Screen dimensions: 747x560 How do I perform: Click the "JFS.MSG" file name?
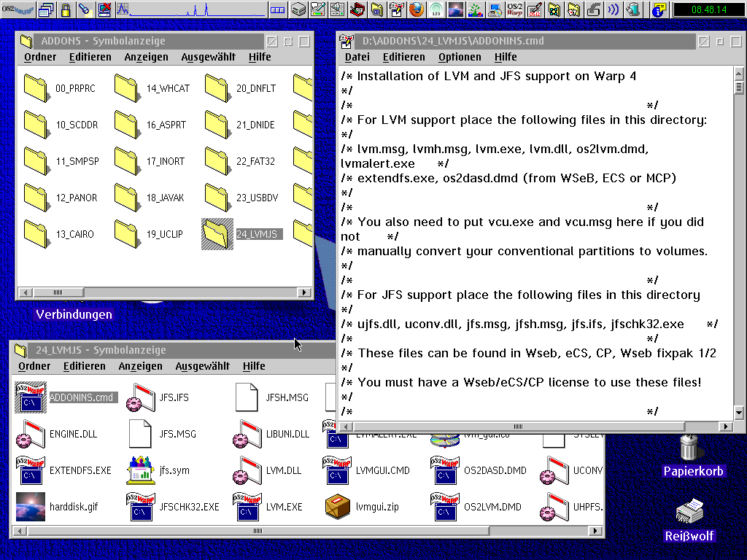[x=178, y=434]
